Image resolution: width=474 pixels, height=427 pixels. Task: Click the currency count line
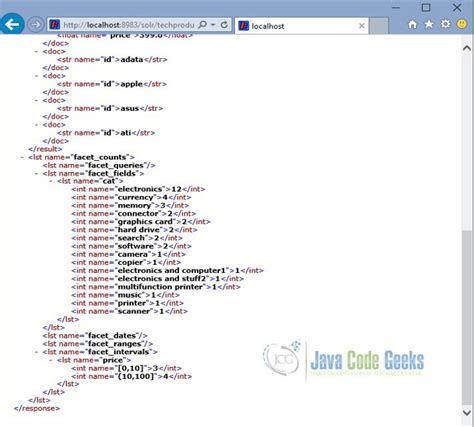pos(131,197)
